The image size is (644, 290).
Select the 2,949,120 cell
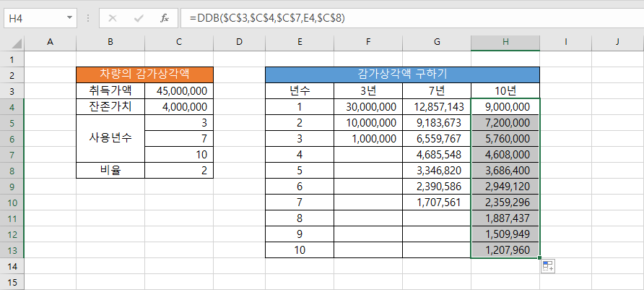click(x=505, y=187)
